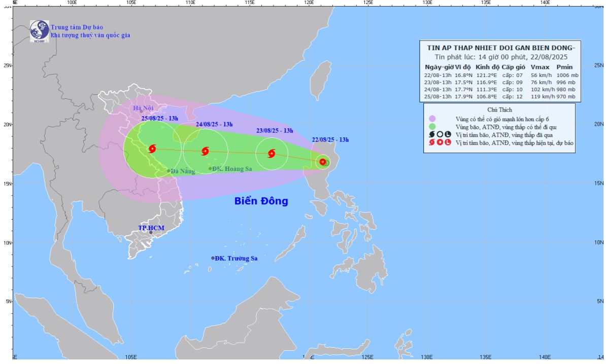
Task: Click the 'Đà Nẵng' city label
Action: tap(183, 171)
